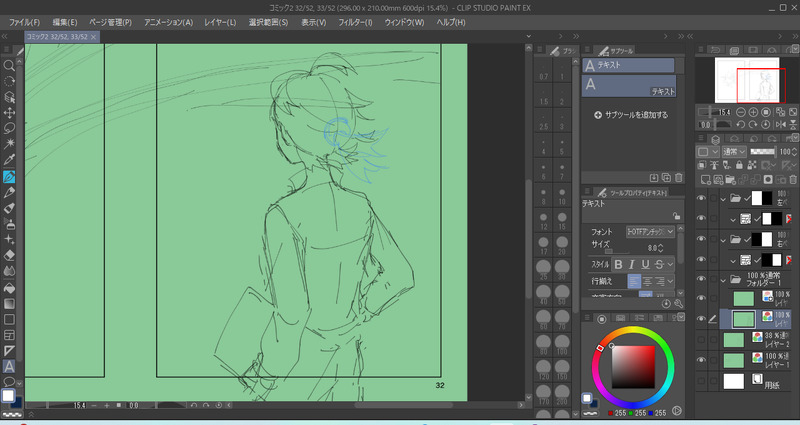The image size is (800, 425).
Task: Rotate canvas left in Navigator
Action: [x=741, y=124]
